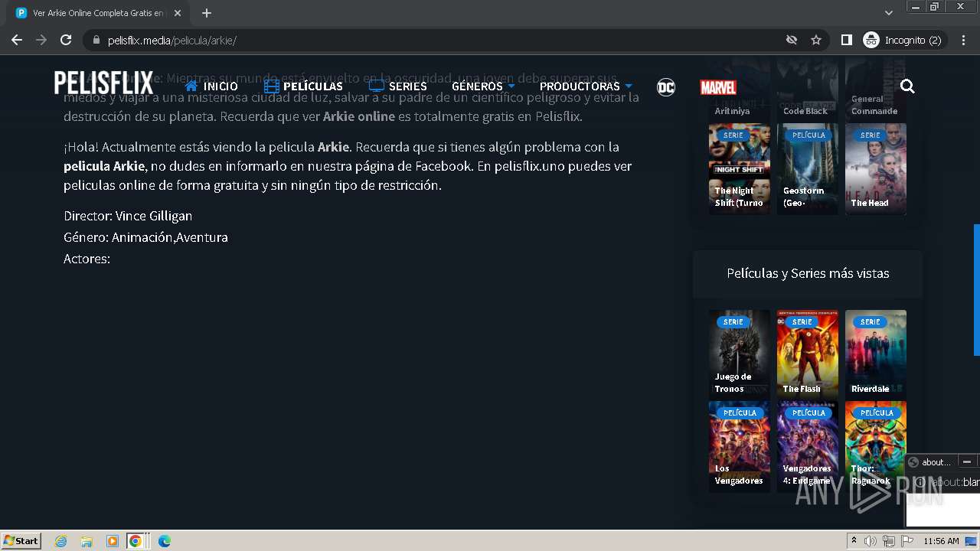
Task: Bookmark this page with star icon
Action: [x=816, y=40]
